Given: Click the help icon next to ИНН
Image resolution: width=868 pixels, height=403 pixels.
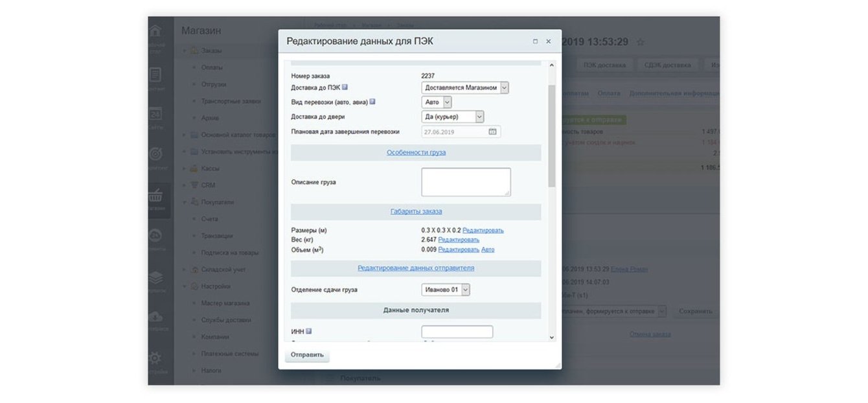Looking at the screenshot, I should pos(309,331).
